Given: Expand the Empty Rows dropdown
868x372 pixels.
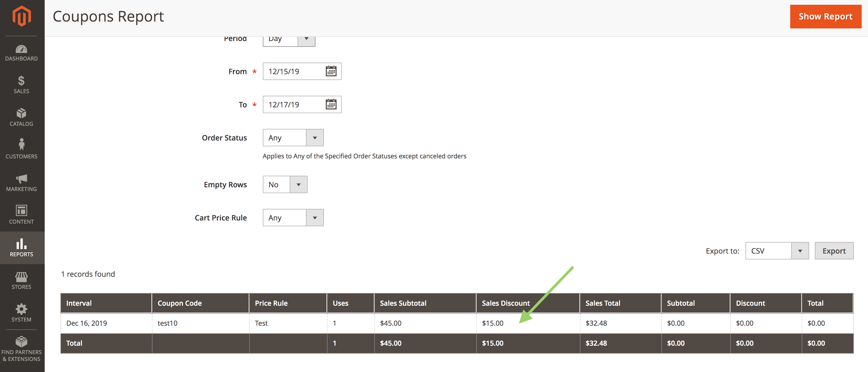Looking at the screenshot, I should point(285,184).
